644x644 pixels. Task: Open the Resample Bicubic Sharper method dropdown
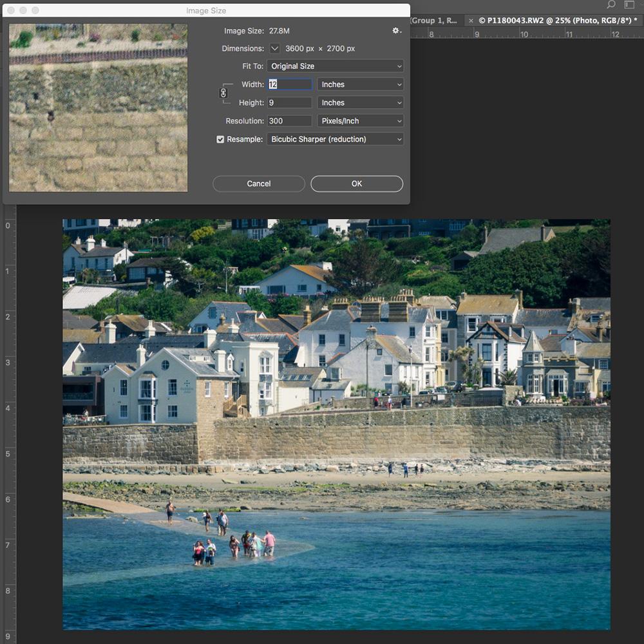(335, 139)
